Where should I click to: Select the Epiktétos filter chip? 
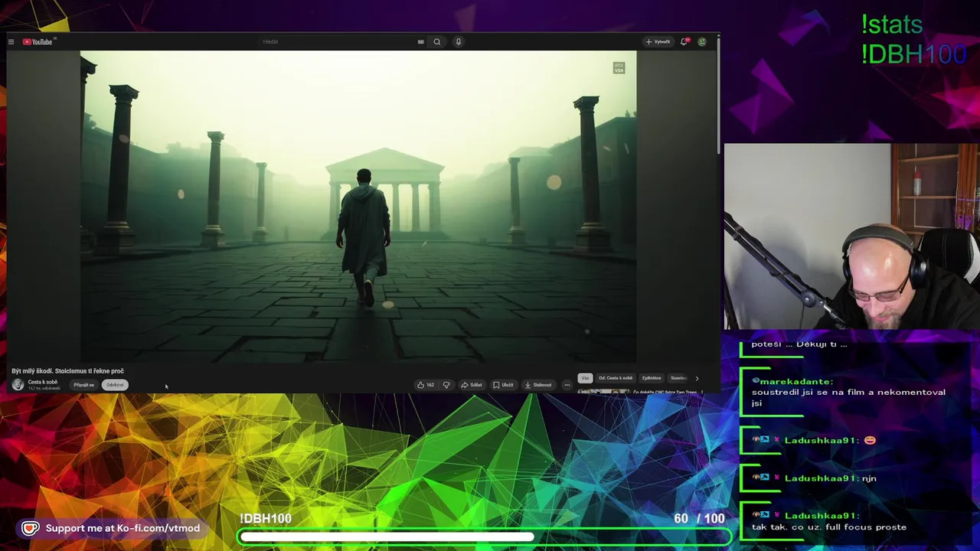[652, 378]
